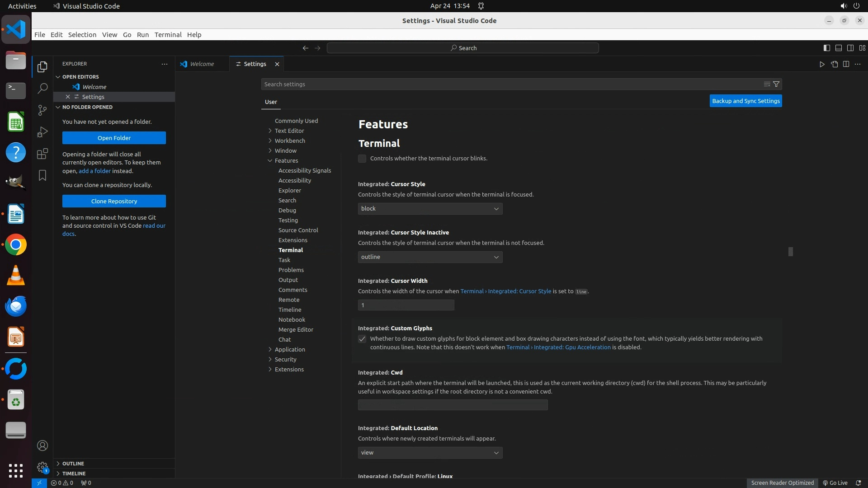Click the filter settings funnel icon
Screen dimensions: 868x488
(x=776, y=84)
